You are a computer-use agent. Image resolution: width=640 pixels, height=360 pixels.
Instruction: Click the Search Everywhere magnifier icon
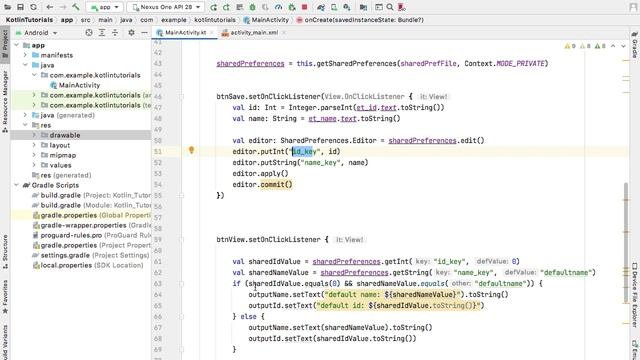point(390,7)
